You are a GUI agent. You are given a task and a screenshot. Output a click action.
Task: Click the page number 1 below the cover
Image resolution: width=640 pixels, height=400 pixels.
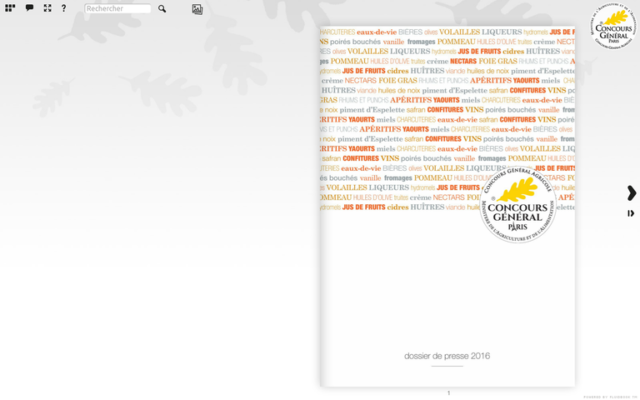(x=448, y=393)
